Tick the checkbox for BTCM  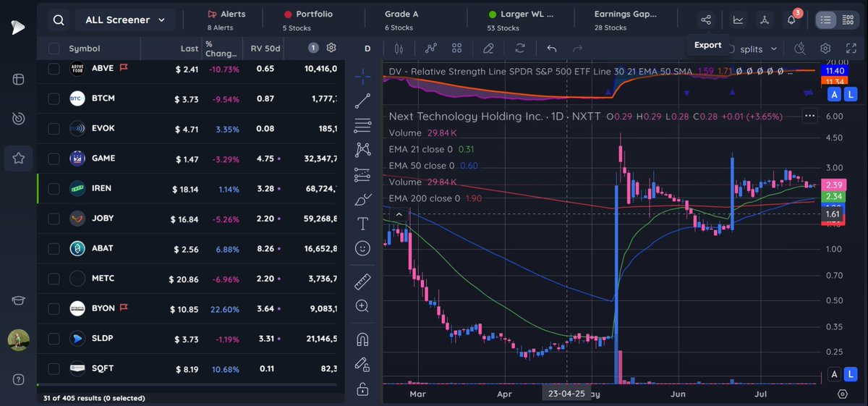[x=54, y=98]
